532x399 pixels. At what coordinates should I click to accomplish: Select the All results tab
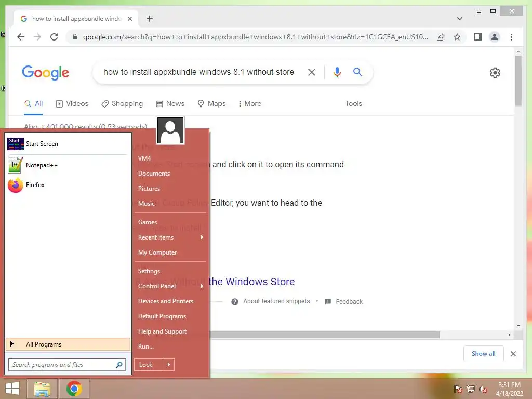pyautogui.click(x=33, y=104)
